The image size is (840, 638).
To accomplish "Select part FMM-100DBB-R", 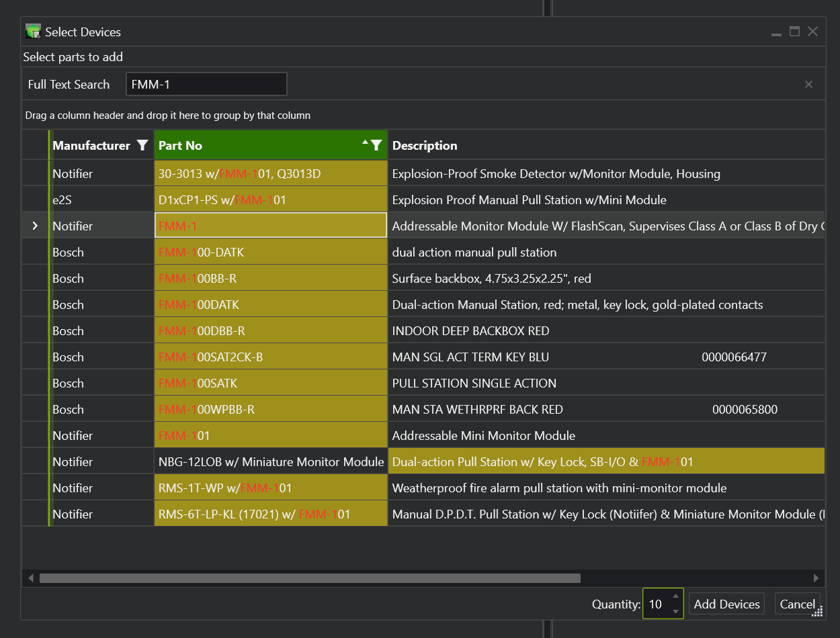I will tap(271, 330).
